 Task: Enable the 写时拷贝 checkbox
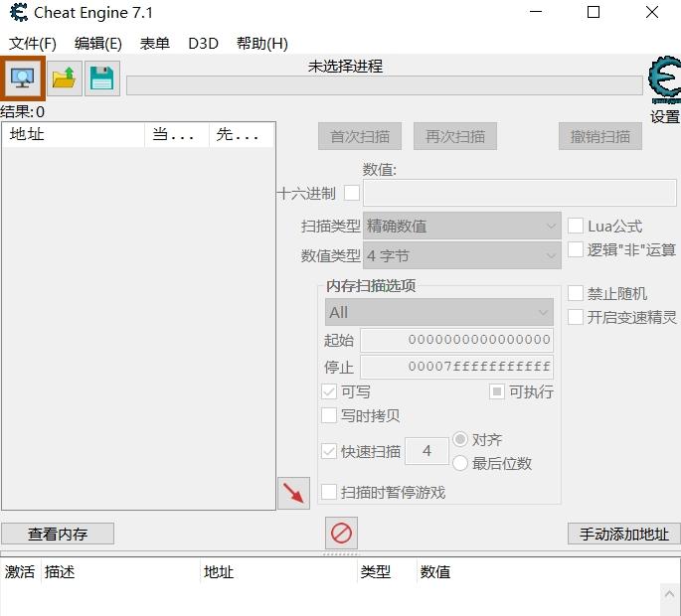click(329, 415)
